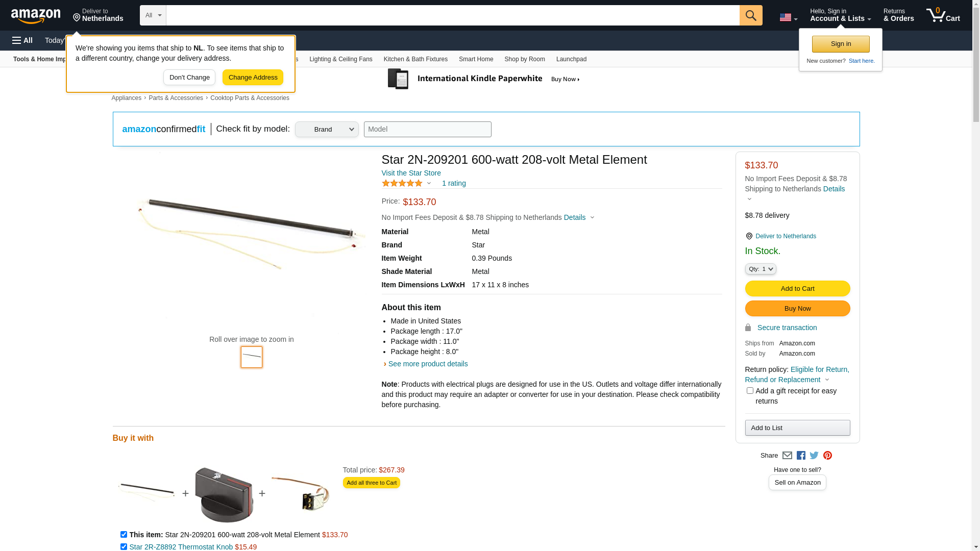
Task: Expand the search category All dropdown
Action: click(153, 15)
